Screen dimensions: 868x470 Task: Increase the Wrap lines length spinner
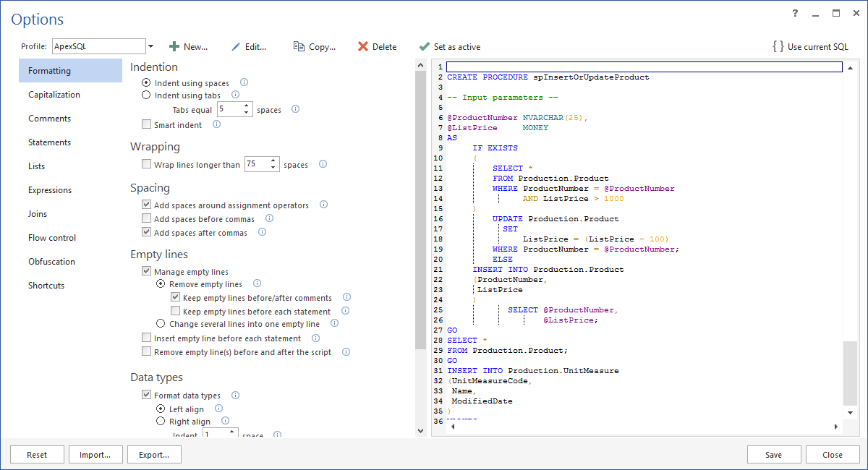pyautogui.click(x=273, y=161)
